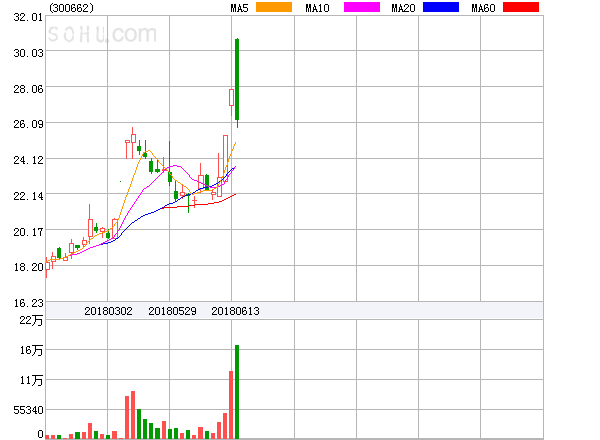The width and height of the screenshot is (600, 440).
Task: Click the 55340 volume axis label
Action: 28,410
